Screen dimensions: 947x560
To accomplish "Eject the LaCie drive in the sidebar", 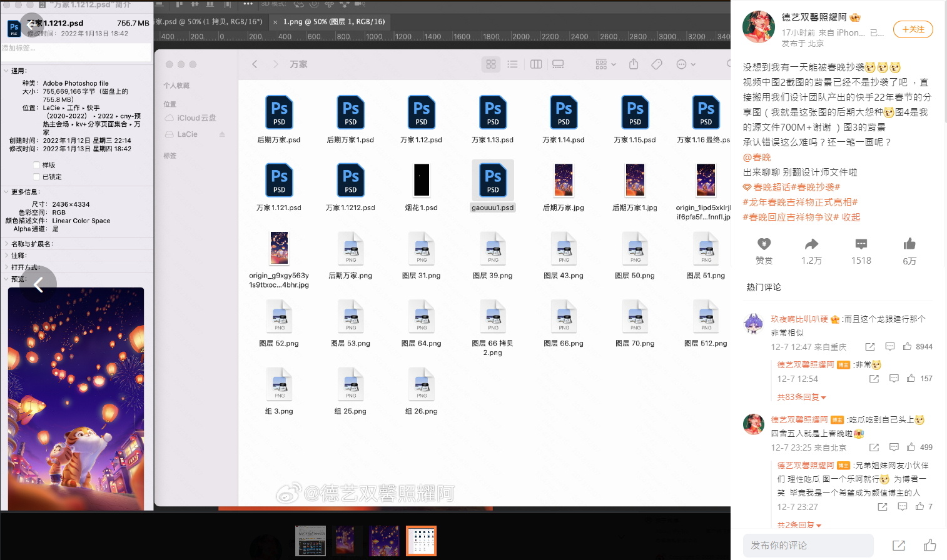I will click(222, 134).
